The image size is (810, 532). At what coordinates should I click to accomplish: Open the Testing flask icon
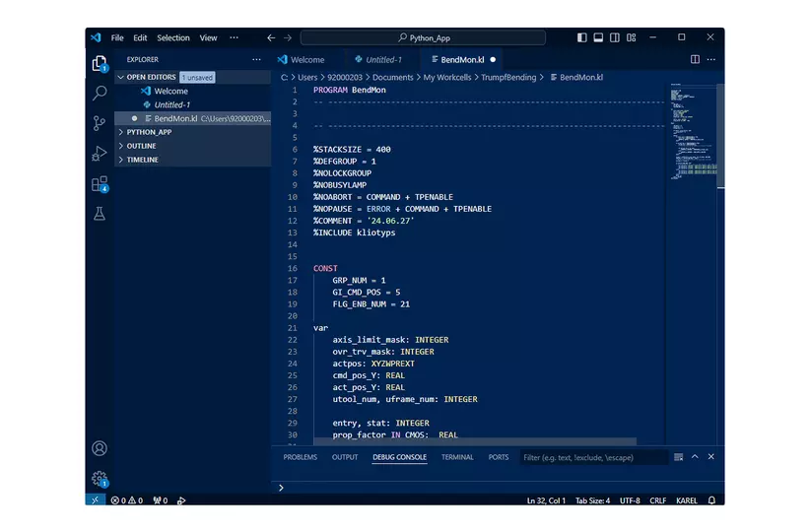click(x=100, y=214)
